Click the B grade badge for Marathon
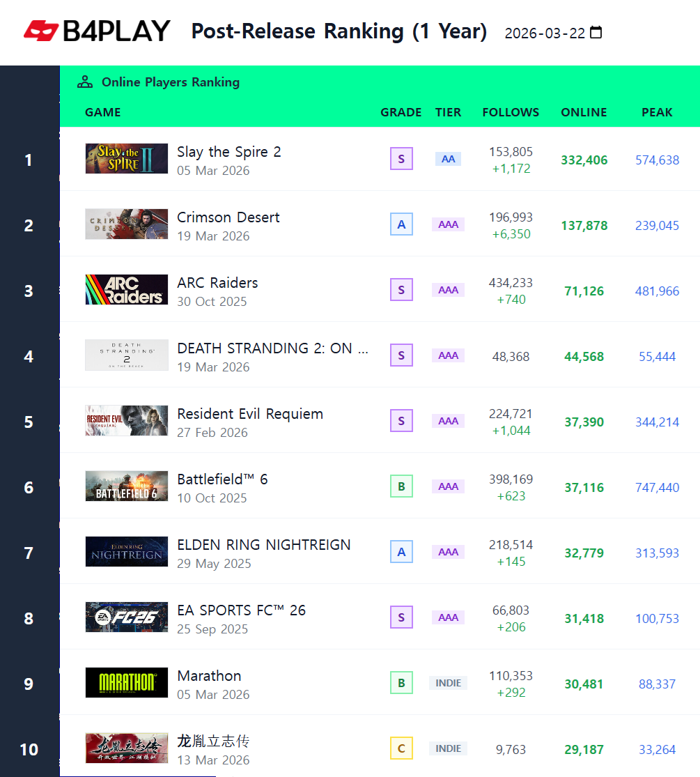Screen dimensions: 700x777 pos(401,682)
